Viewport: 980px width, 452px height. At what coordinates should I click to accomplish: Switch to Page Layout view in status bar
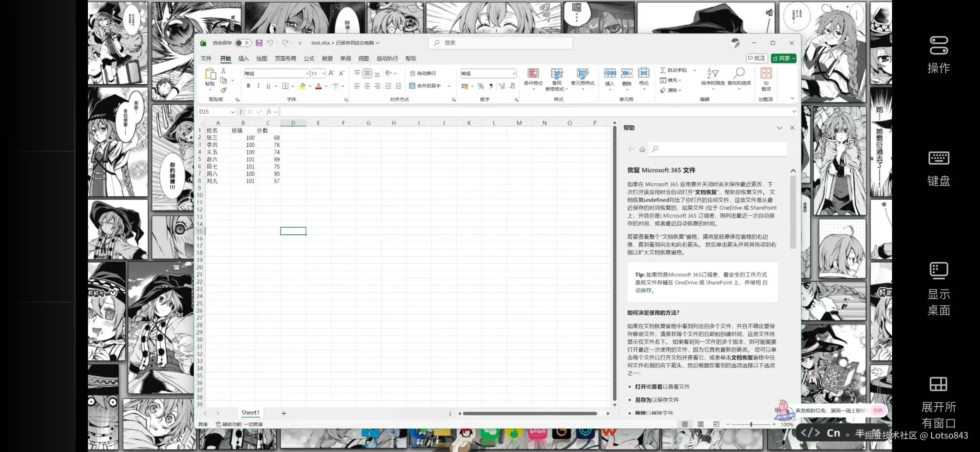click(x=701, y=424)
